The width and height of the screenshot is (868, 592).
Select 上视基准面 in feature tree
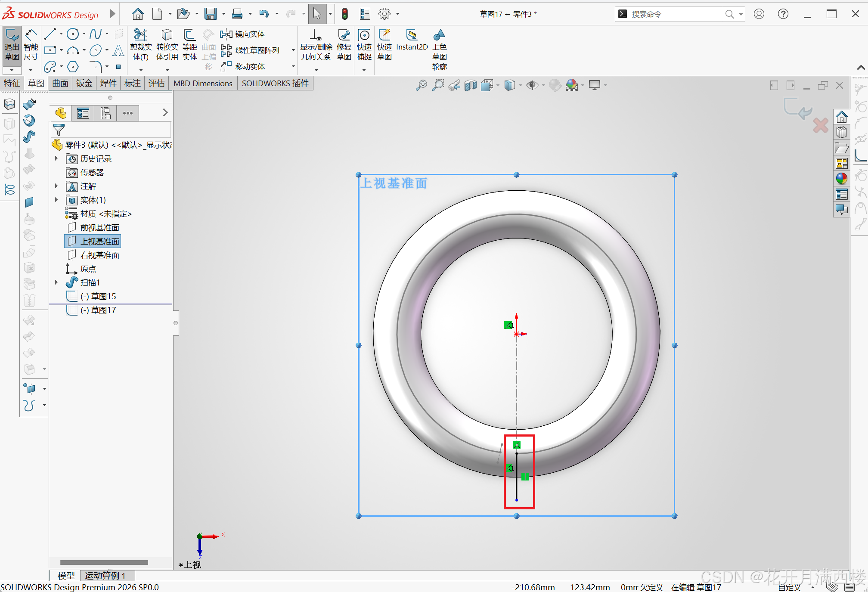coord(93,241)
